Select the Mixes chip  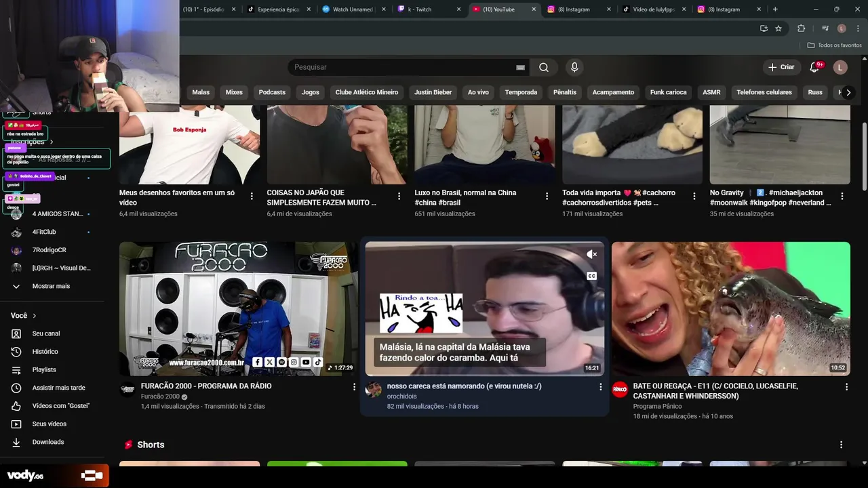234,92
